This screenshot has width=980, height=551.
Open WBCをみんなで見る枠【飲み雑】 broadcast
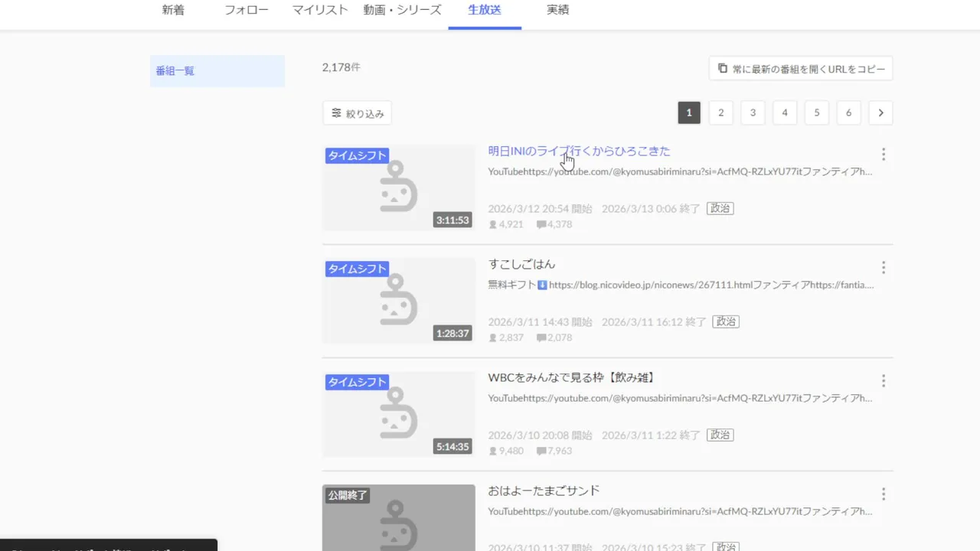pyautogui.click(x=573, y=378)
